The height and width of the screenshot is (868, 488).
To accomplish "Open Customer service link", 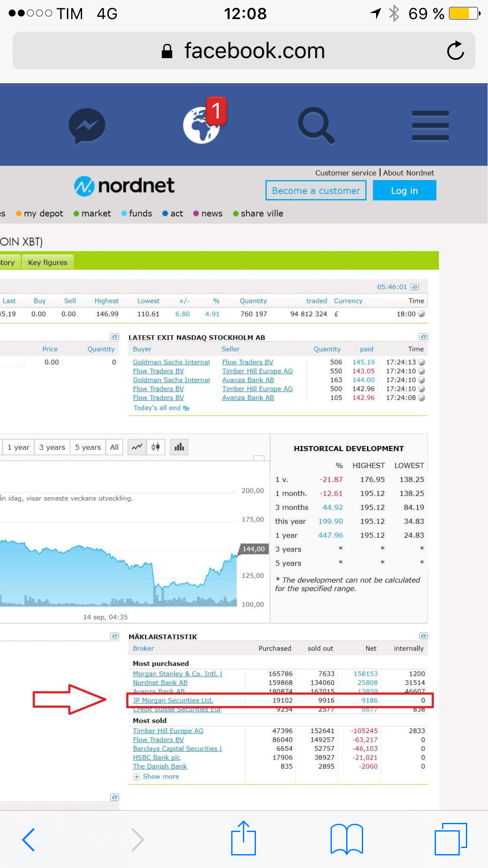I will click(346, 173).
